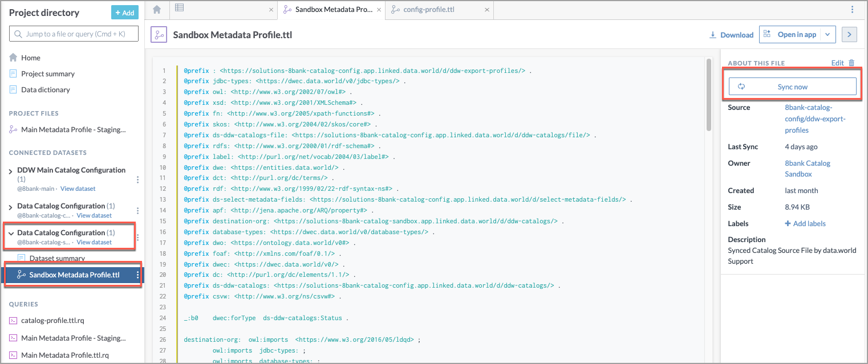The height and width of the screenshot is (364, 868).
Task: Click the query icon beside catalog-profile.ttl.rq
Action: [x=13, y=320]
